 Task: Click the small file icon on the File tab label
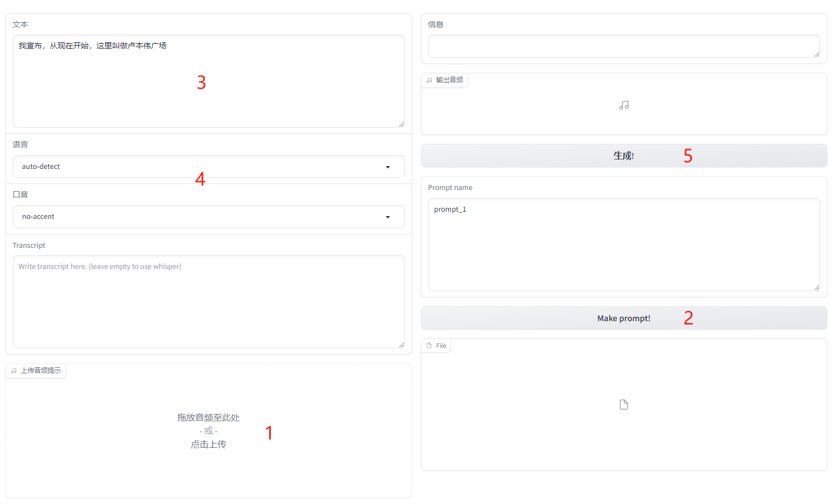coord(429,346)
